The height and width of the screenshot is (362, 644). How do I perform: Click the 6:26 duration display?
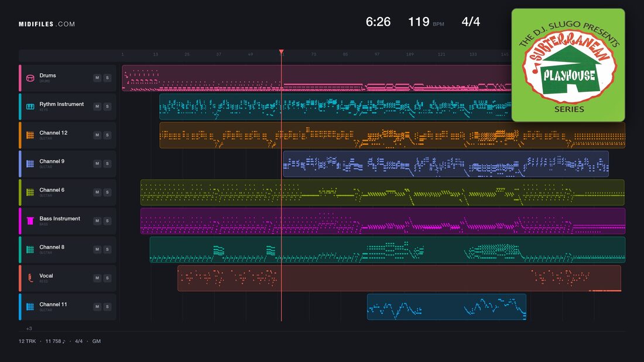pyautogui.click(x=378, y=22)
